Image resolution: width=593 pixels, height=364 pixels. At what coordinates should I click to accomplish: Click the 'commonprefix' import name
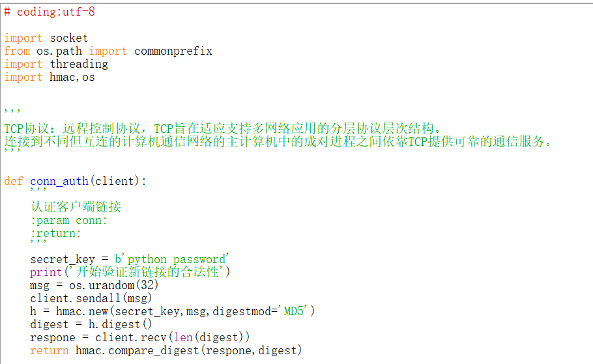(x=173, y=51)
